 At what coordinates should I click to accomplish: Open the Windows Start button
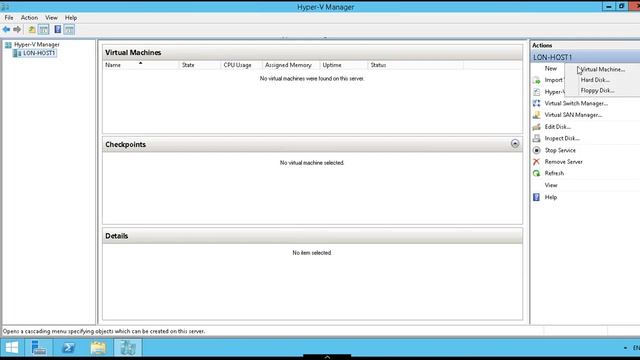[x=12, y=348]
